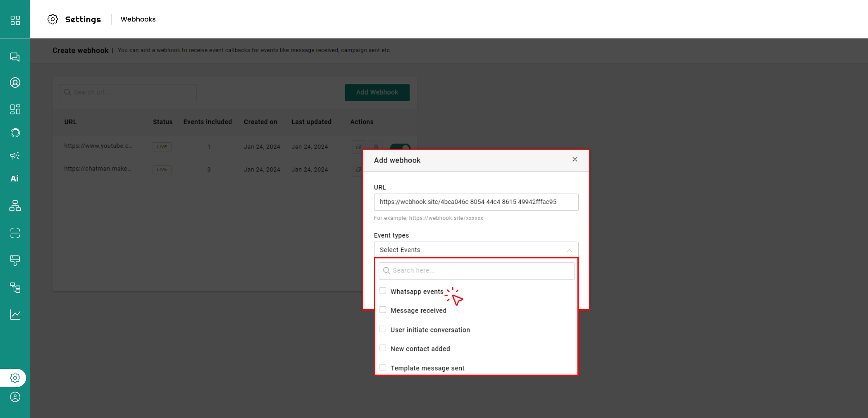Click the megaphone campaigns icon

pos(15,155)
